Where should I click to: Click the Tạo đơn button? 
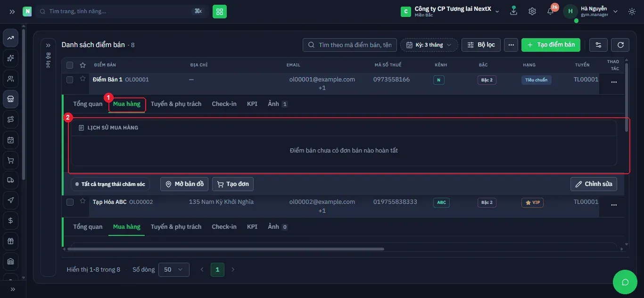click(x=233, y=184)
